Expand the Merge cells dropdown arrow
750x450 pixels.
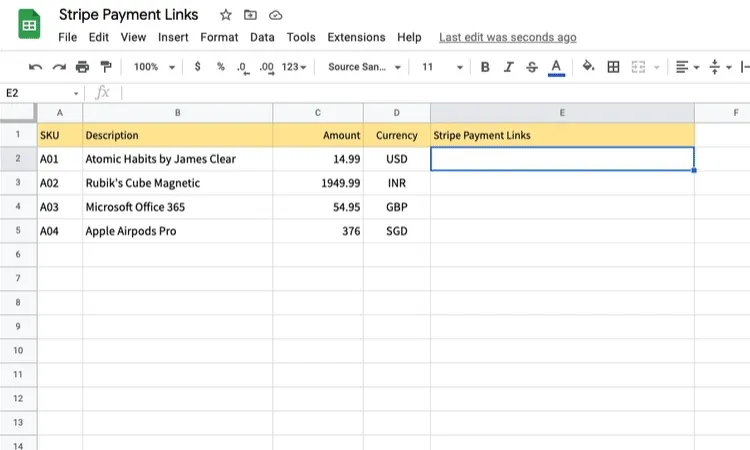click(657, 67)
